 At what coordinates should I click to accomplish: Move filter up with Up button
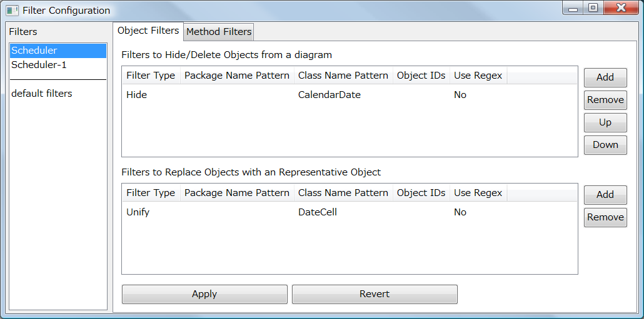(x=605, y=122)
